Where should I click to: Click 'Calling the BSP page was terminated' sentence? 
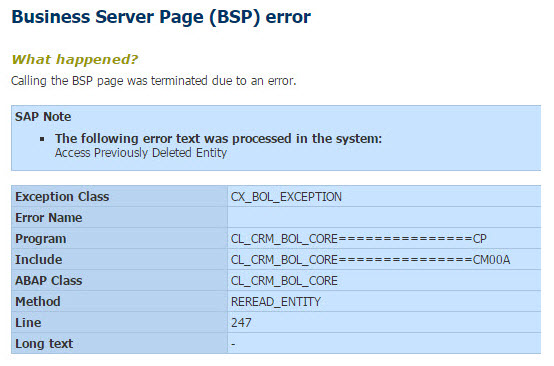pyautogui.click(x=154, y=81)
